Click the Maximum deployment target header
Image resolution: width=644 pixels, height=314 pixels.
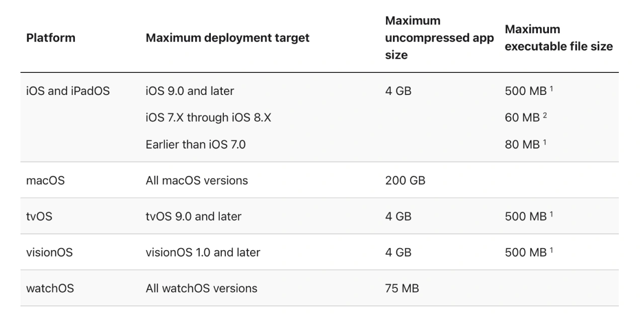coord(227,38)
